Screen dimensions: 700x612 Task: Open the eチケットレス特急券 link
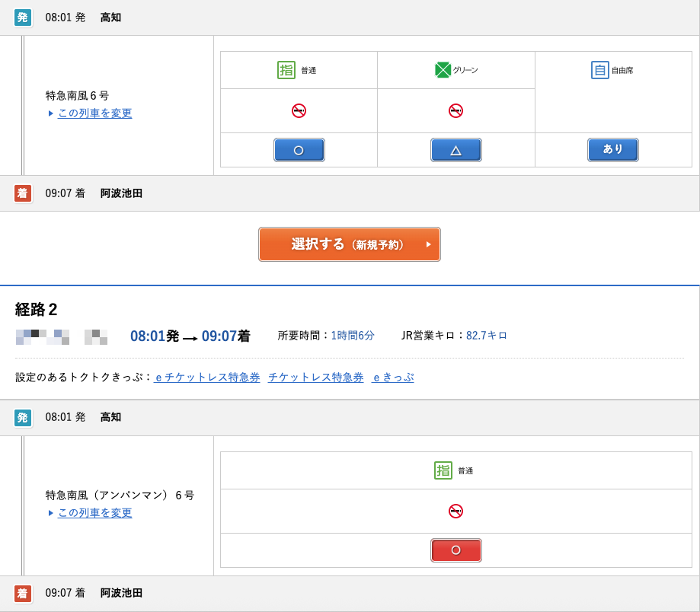tap(207, 378)
